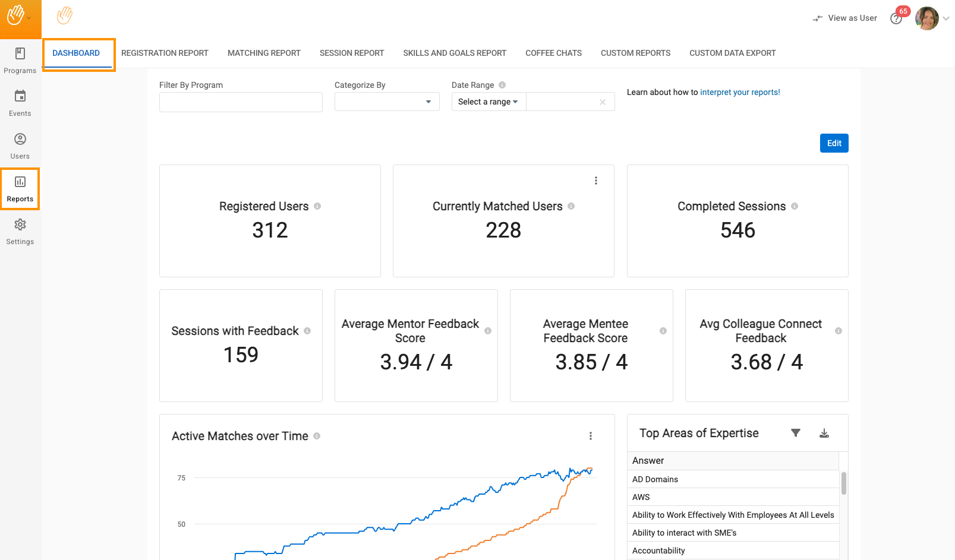Open Active Matches over Time options menu
This screenshot has width=955, height=560.
point(590,436)
